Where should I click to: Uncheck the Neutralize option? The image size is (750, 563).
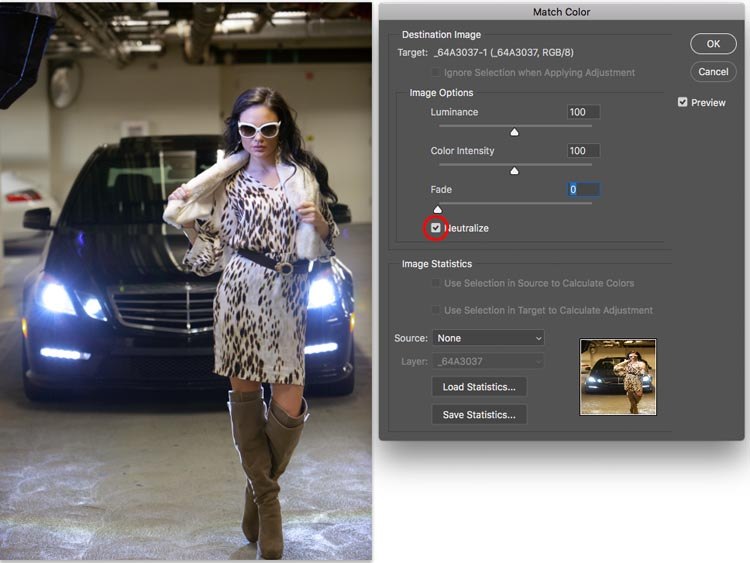436,228
